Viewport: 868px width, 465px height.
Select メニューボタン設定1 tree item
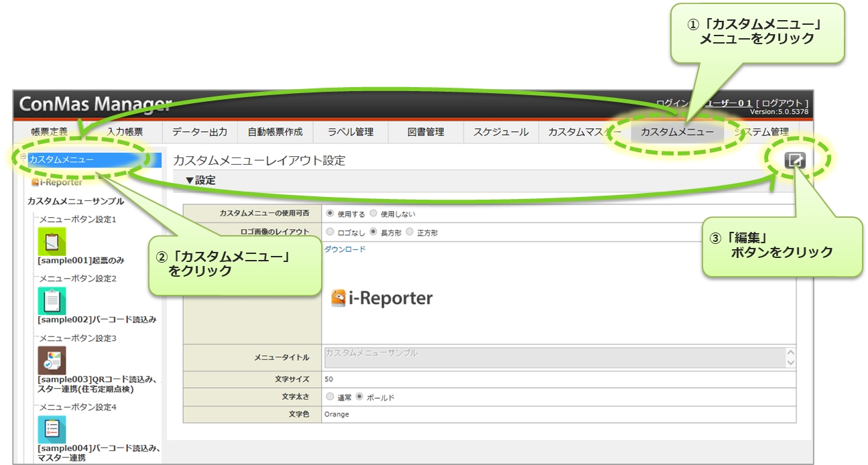click(x=78, y=219)
